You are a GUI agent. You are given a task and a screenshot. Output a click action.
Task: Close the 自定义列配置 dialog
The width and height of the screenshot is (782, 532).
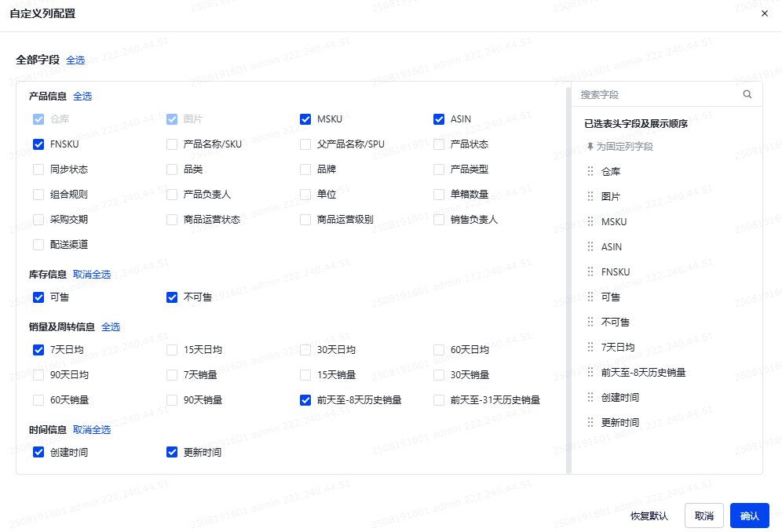[765, 13]
